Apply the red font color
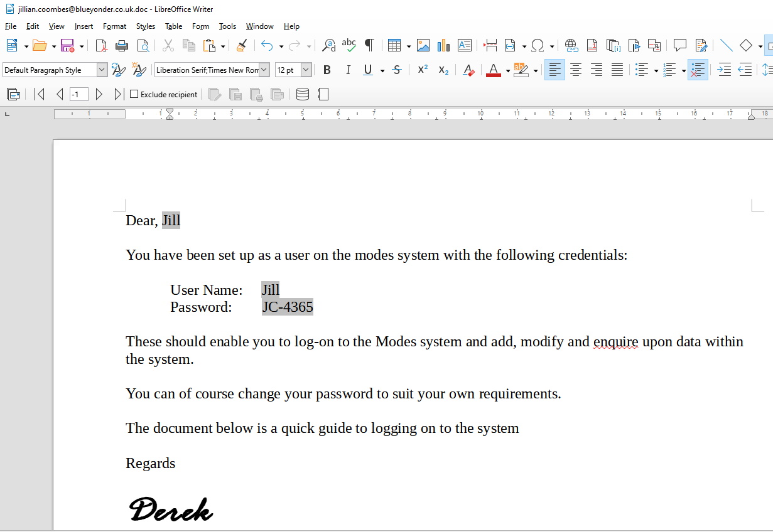The width and height of the screenshot is (773, 532). (494, 70)
